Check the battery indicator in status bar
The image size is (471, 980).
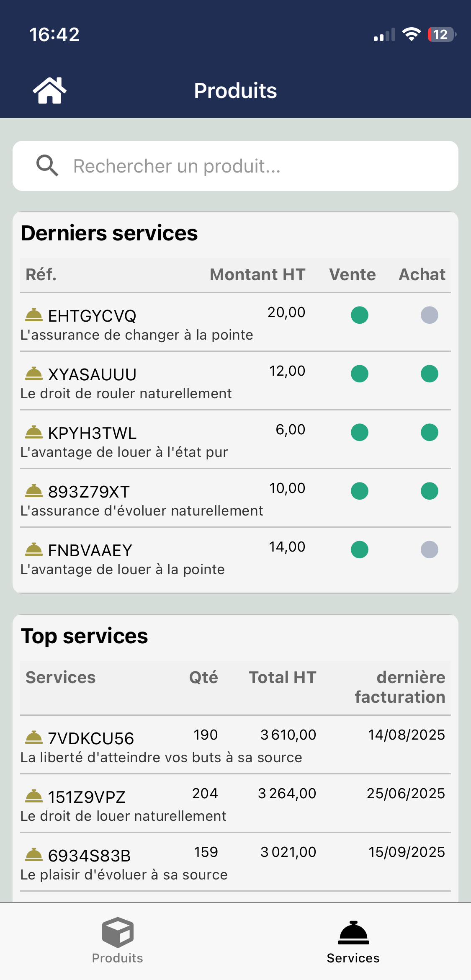click(x=441, y=34)
